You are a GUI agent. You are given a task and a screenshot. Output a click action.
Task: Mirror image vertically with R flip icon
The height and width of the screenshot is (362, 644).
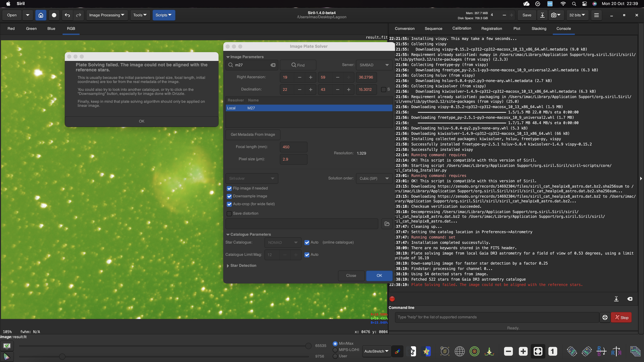601,351
